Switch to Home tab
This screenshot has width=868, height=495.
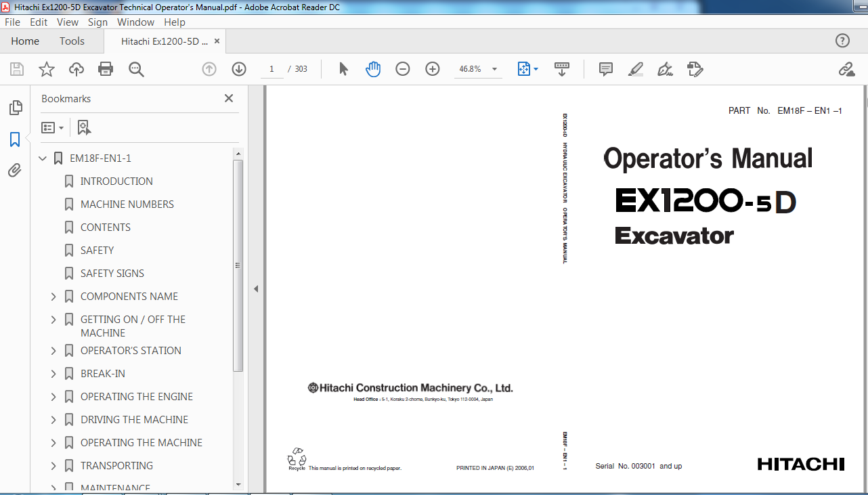point(25,41)
